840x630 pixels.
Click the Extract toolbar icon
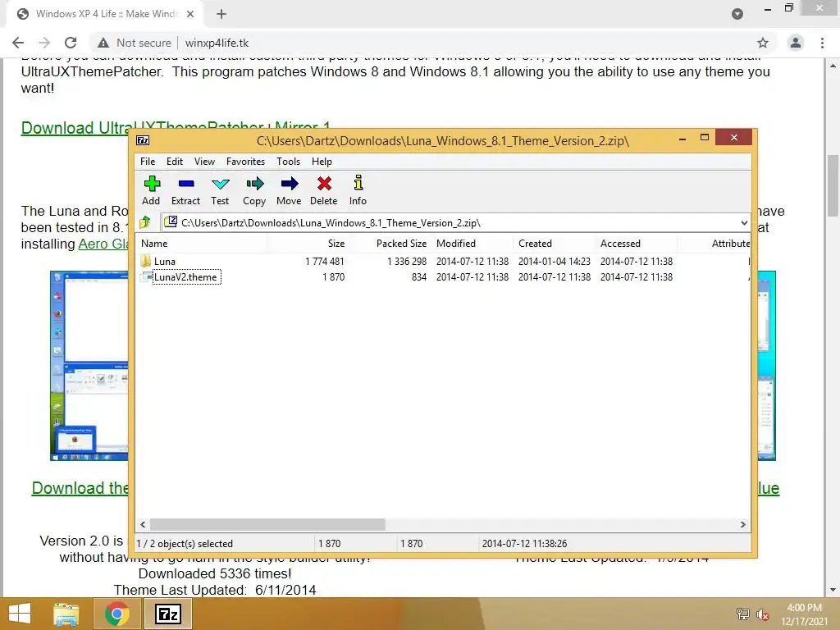tap(186, 185)
